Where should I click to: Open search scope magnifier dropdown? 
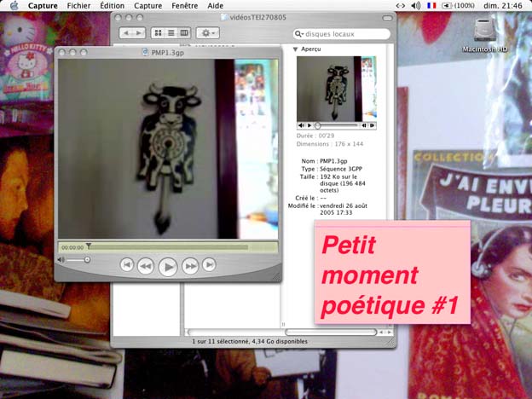pyautogui.click(x=299, y=34)
